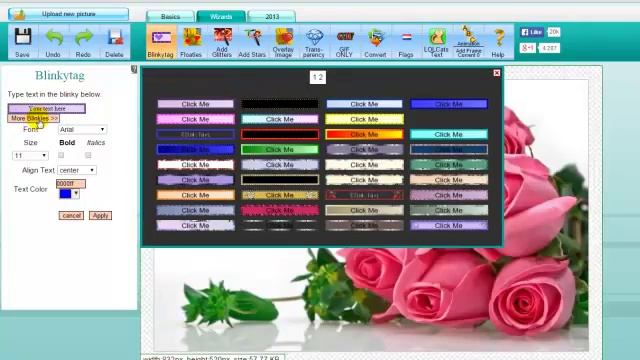Image resolution: width=640 pixels, height=360 pixels.
Task: Choose the white blinky with red ragged border
Action: 196,164
